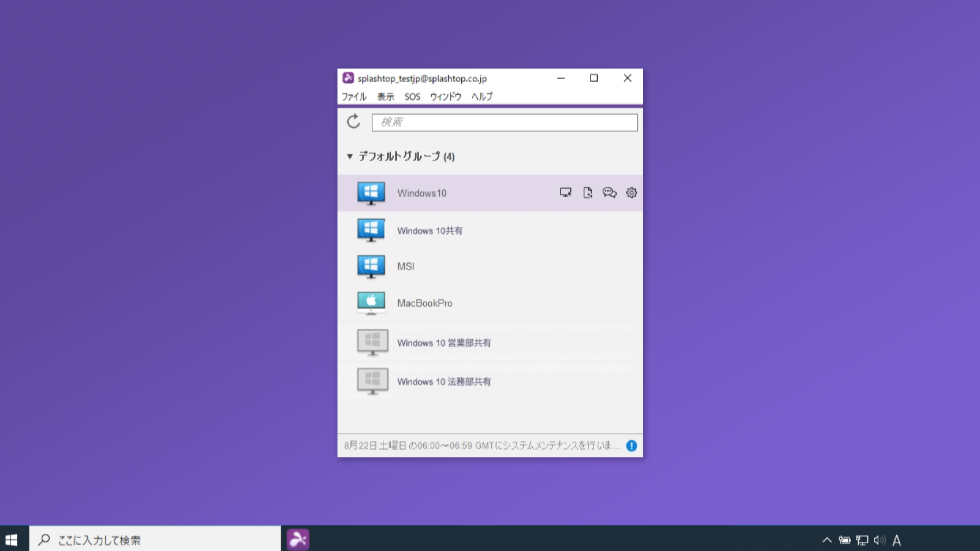Click the network icon in tray
This screenshot has width=980, height=551.
(x=862, y=540)
